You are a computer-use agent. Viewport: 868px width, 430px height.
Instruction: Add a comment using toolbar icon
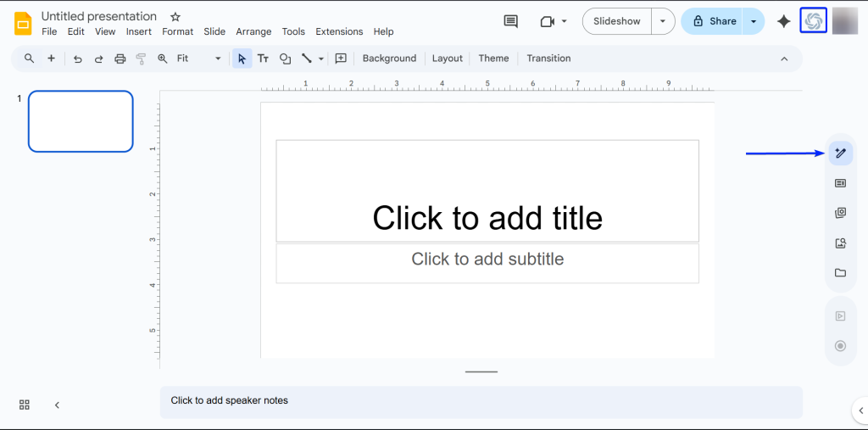point(341,59)
